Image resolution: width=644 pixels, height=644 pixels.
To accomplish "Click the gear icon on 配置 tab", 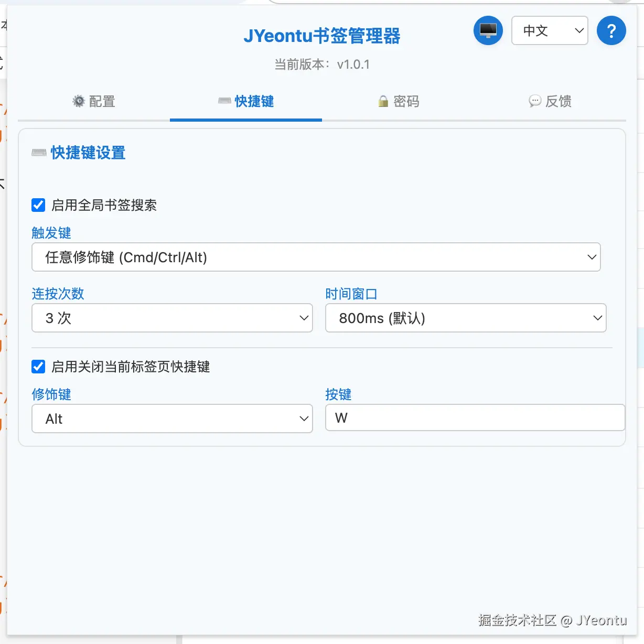I will [79, 101].
